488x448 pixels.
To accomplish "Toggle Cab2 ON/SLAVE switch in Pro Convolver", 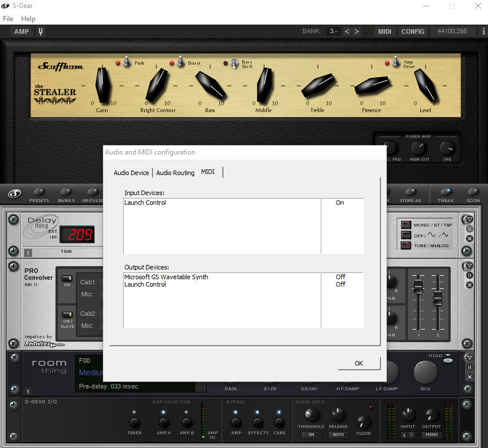I will [67, 314].
